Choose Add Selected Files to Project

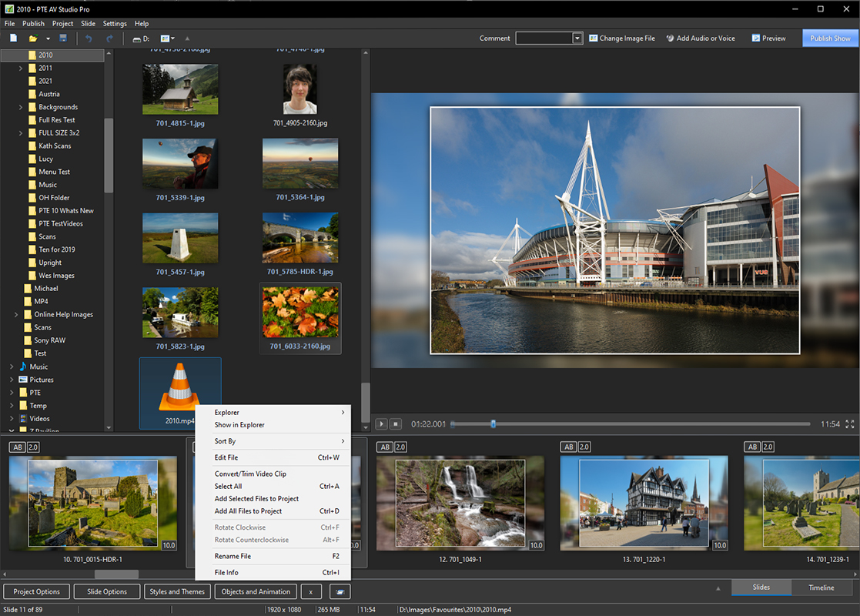pos(273,499)
